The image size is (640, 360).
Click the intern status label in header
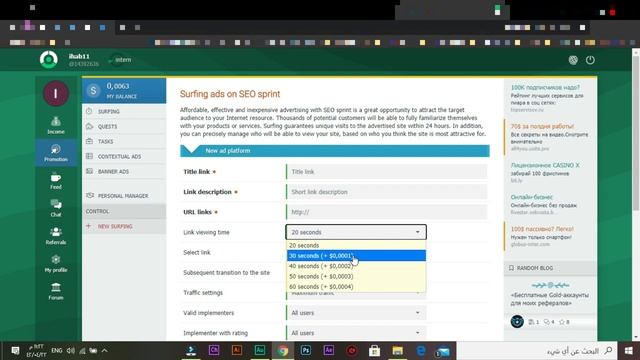pos(123,60)
